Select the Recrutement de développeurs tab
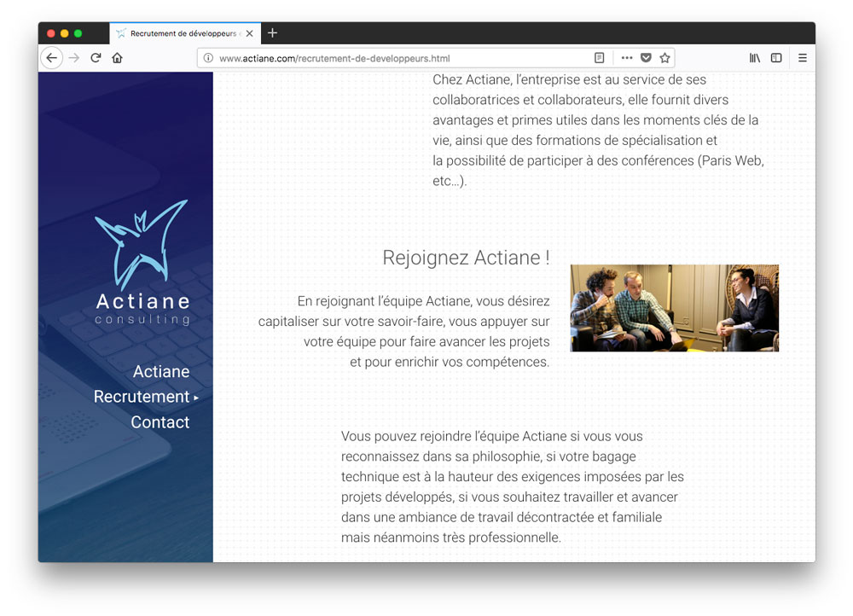The image size is (853, 616). [x=179, y=33]
